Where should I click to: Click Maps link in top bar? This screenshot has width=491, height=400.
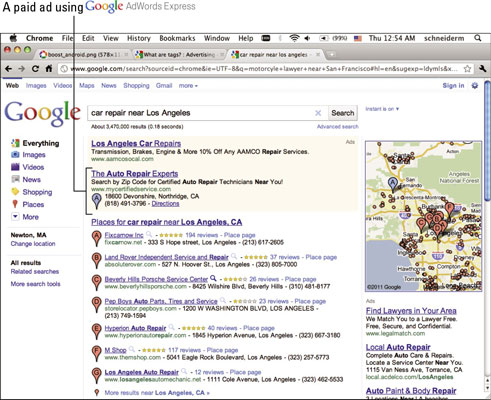(87, 86)
